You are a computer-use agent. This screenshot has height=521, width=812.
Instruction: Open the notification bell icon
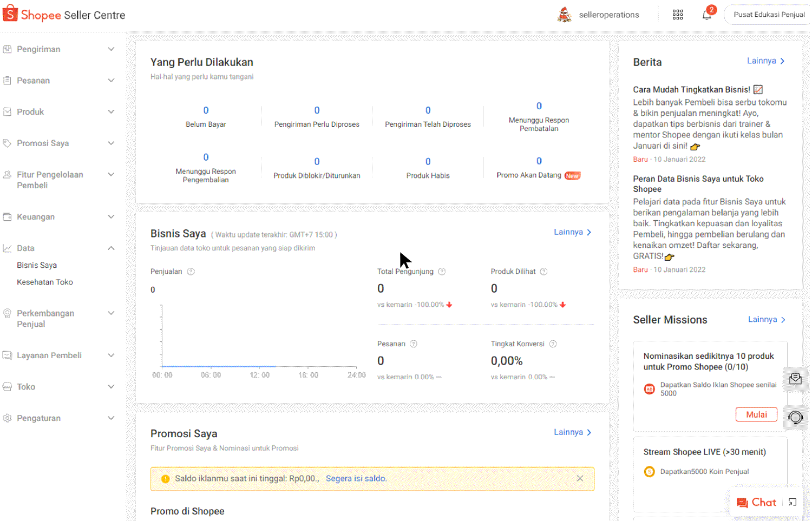706,15
